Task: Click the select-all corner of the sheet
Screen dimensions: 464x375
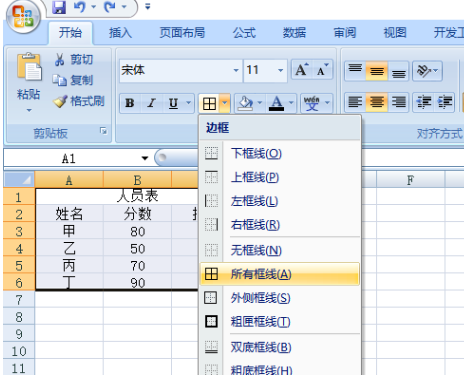Action: pos(19,180)
